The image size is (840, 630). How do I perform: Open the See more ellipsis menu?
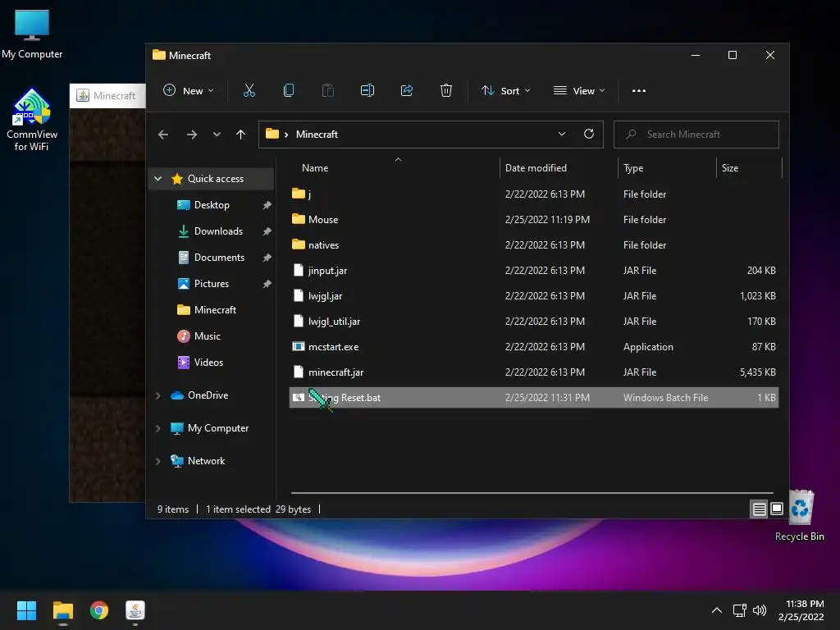[x=638, y=90]
